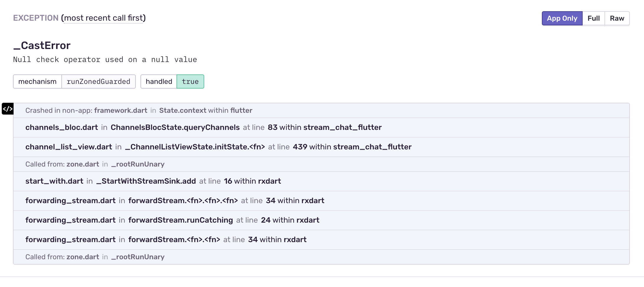
Task: Click the Null check operator error message
Action: tap(105, 59)
